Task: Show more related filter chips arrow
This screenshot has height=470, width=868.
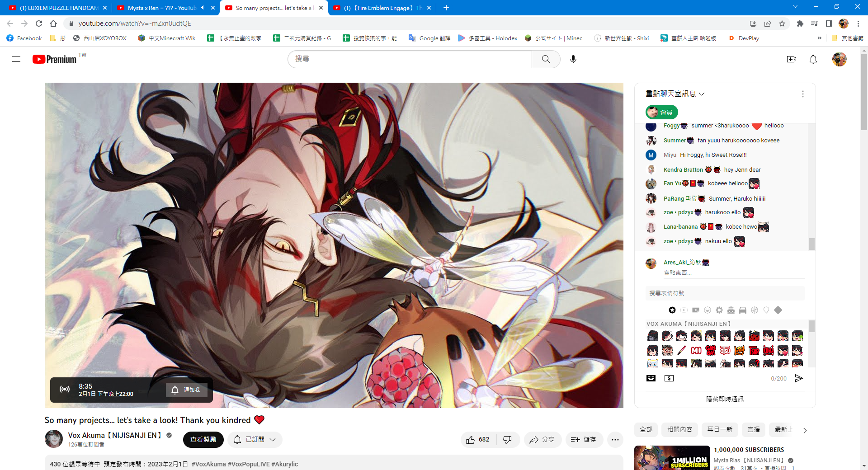Action: (x=805, y=430)
